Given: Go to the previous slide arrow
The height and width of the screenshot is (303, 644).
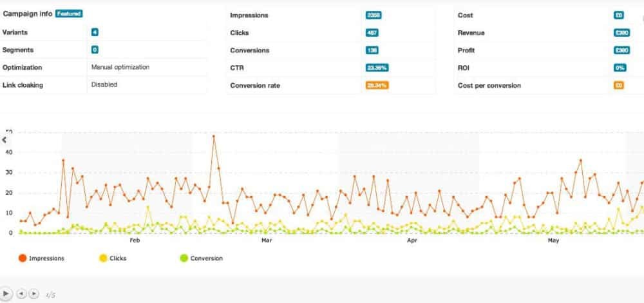Looking at the screenshot, I should (x=21, y=293).
